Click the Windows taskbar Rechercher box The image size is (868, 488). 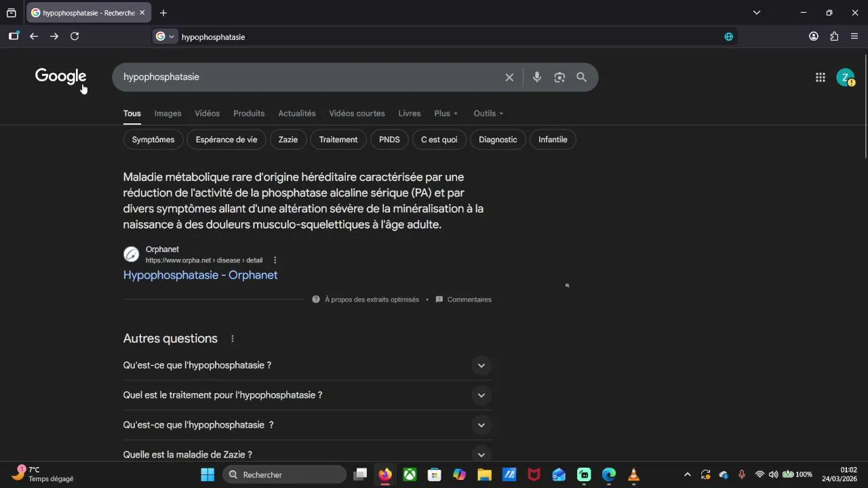(285, 474)
